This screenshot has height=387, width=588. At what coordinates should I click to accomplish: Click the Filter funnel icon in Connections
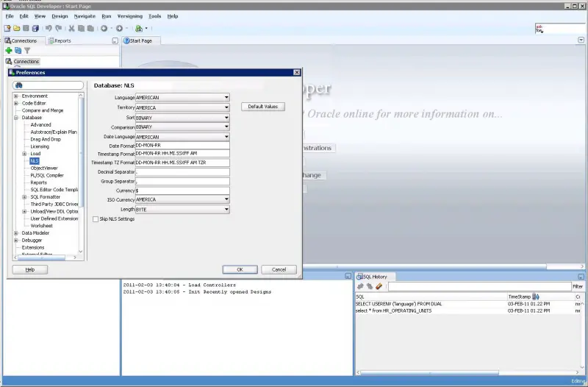pos(27,50)
